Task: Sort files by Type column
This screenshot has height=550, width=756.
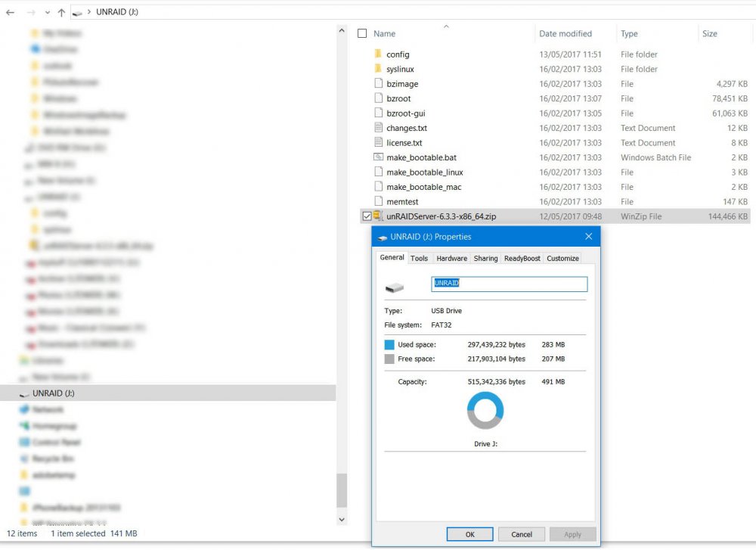Action: (629, 34)
